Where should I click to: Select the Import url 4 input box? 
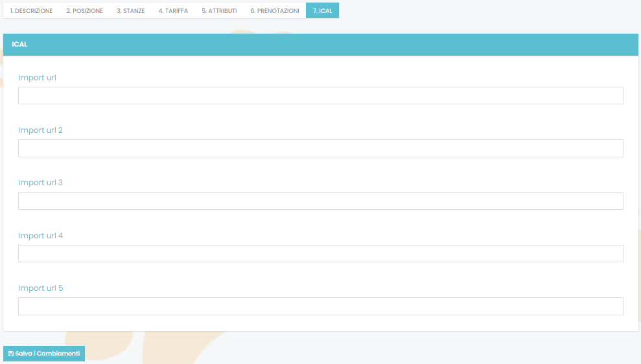[320, 253]
